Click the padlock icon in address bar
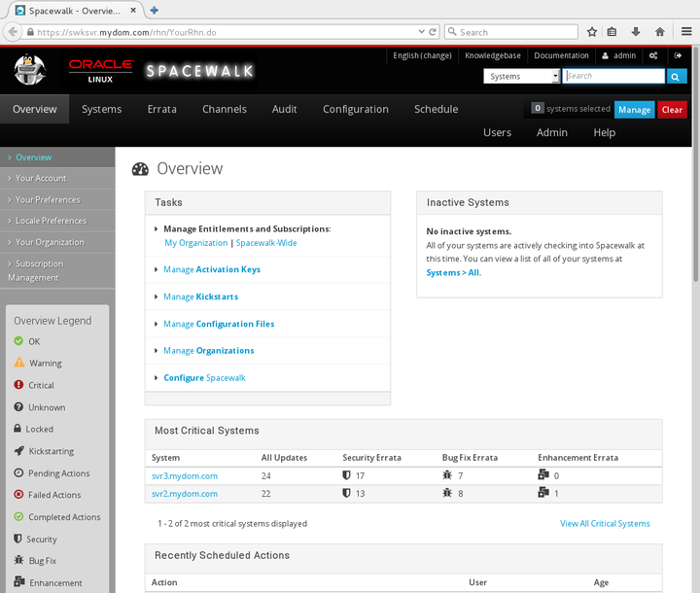Screen dimensions: 700x593 [30, 32]
